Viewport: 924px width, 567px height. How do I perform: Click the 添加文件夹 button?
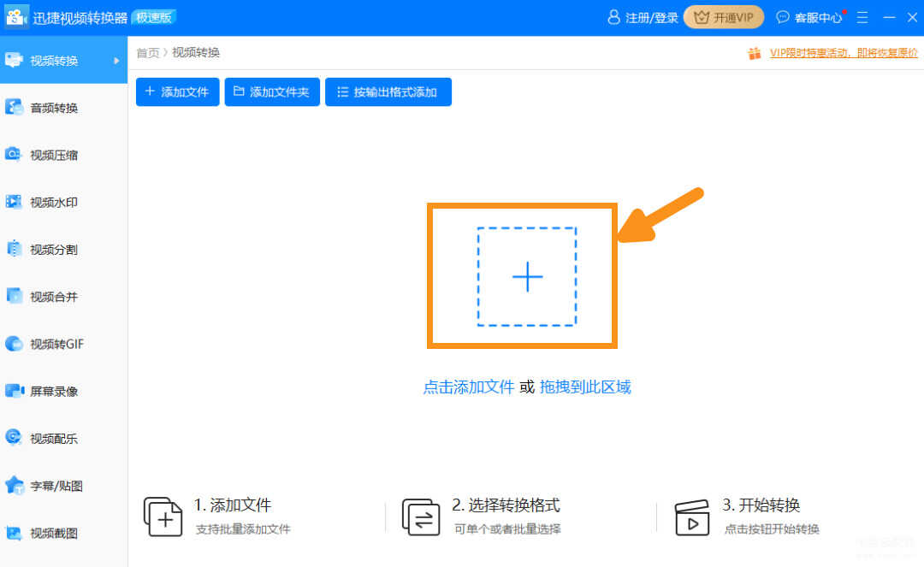pos(272,92)
